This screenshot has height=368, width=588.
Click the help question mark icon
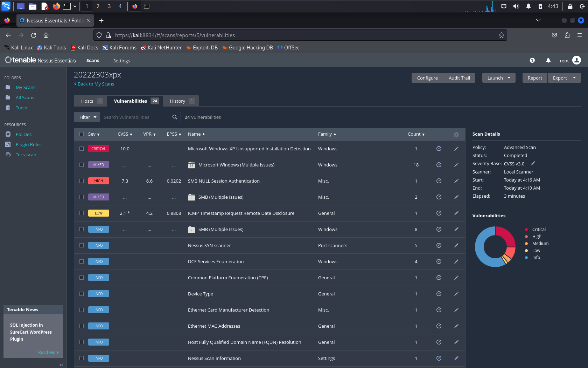point(532,60)
